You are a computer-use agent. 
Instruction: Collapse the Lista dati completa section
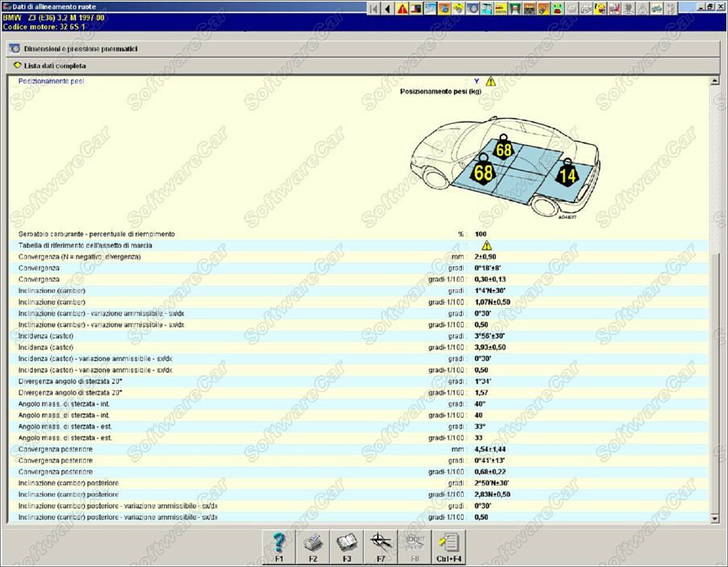[363, 65]
